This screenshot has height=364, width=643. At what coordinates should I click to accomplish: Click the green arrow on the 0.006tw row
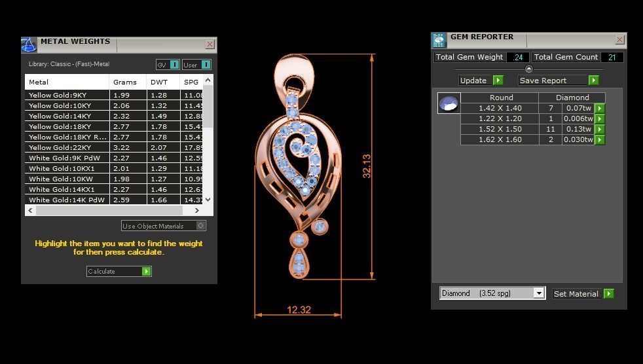pos(600,119)
